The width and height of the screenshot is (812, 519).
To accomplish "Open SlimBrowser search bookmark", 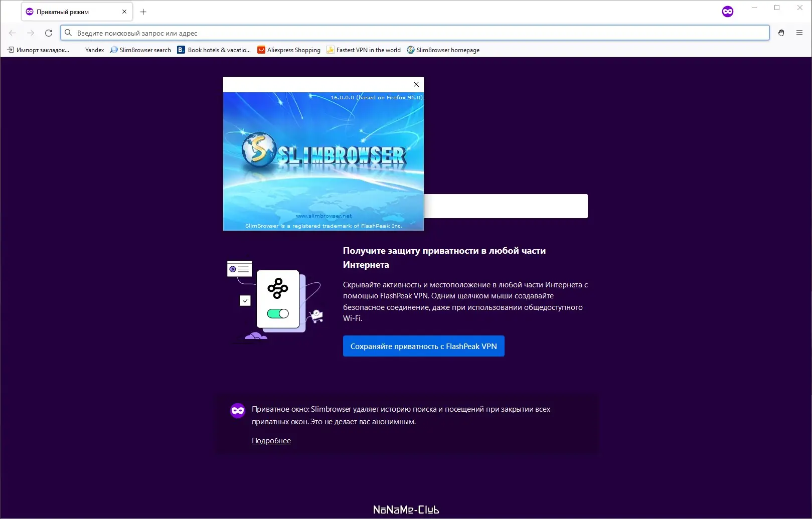I will point(140,50).
